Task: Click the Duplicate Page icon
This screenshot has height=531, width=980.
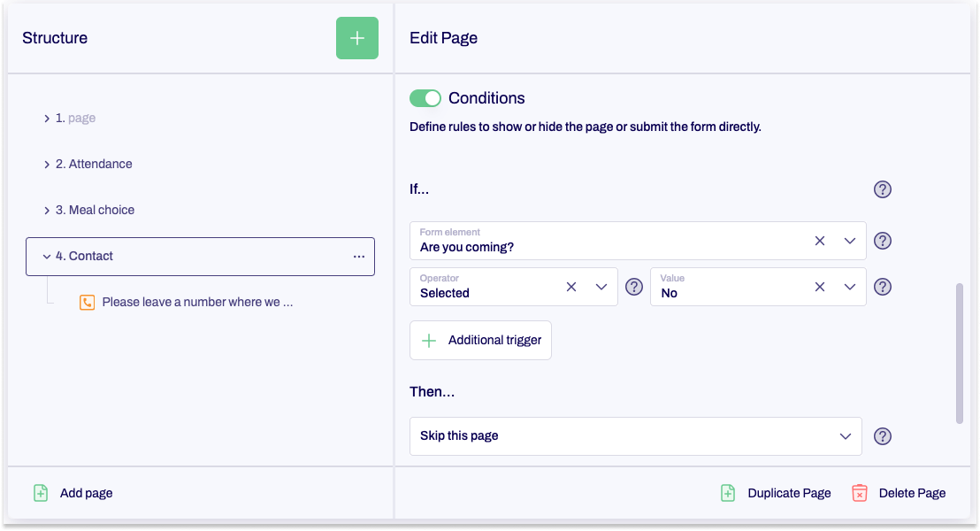Action: 728,494
